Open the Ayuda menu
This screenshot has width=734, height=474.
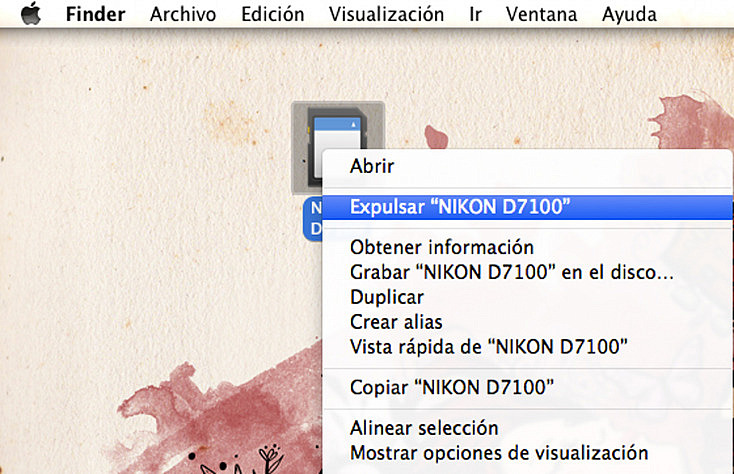pos(629,14)
